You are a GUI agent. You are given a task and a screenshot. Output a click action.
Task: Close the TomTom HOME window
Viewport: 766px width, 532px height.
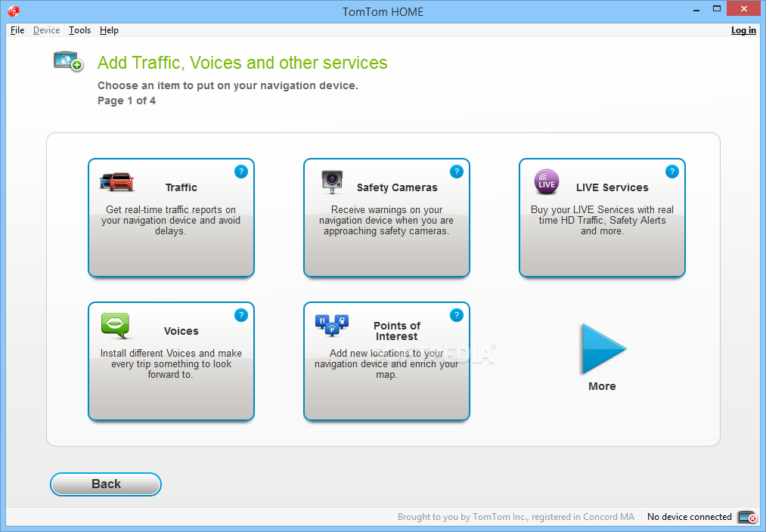(744, 9)
